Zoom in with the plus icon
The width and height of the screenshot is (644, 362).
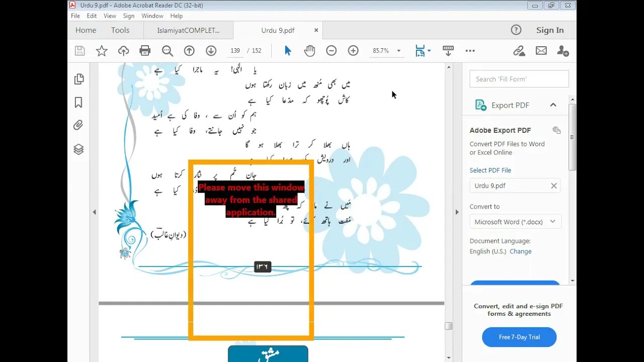353,51
